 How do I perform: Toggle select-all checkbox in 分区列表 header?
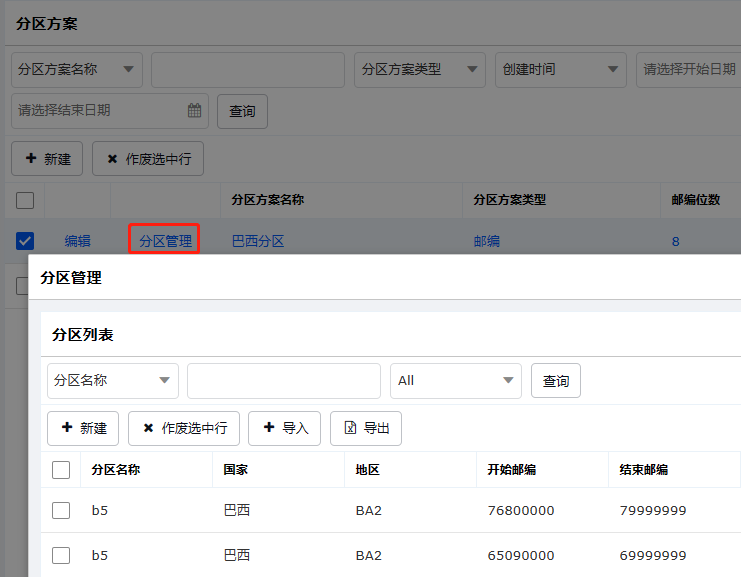pyautogui.click(x=61, y=470)
